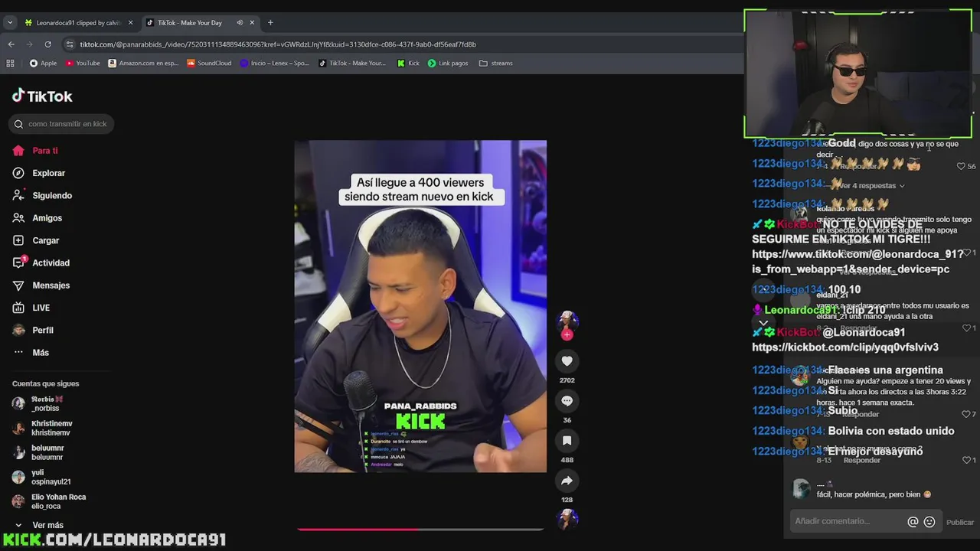980x551 pixels.
Task: Mute the TikTok tab audio icon
Action: coord(240,22)
